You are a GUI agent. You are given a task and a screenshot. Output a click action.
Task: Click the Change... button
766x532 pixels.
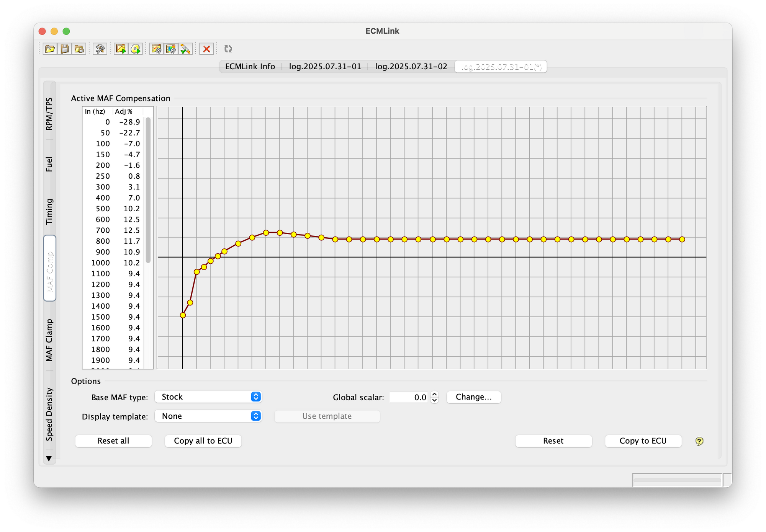(x=474, y=397)
